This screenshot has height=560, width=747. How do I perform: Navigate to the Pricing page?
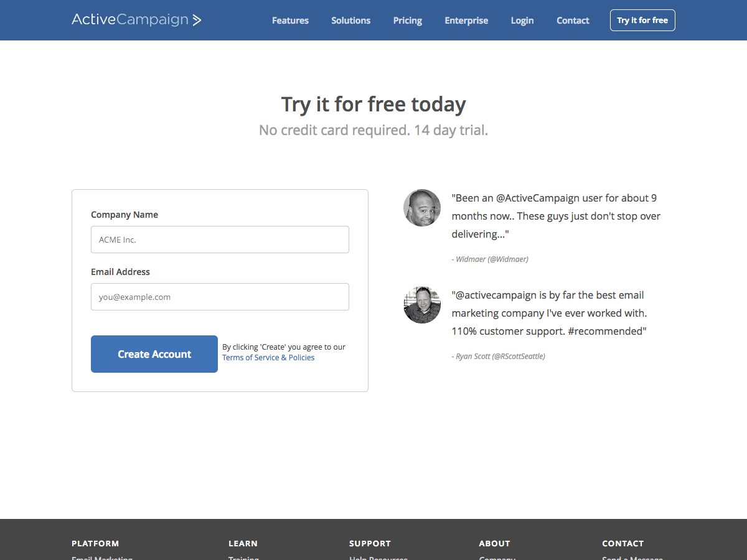[x=407, y=20]
